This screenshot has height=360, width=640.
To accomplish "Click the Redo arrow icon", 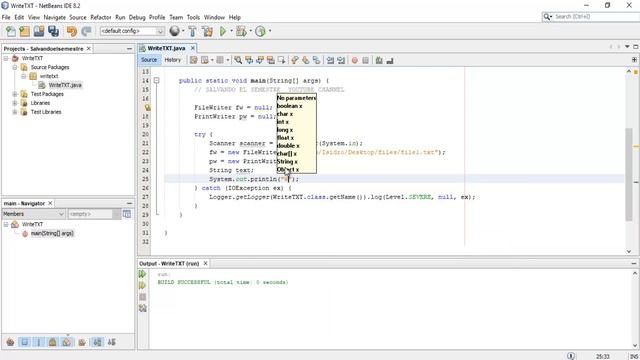I will (86, 31).
